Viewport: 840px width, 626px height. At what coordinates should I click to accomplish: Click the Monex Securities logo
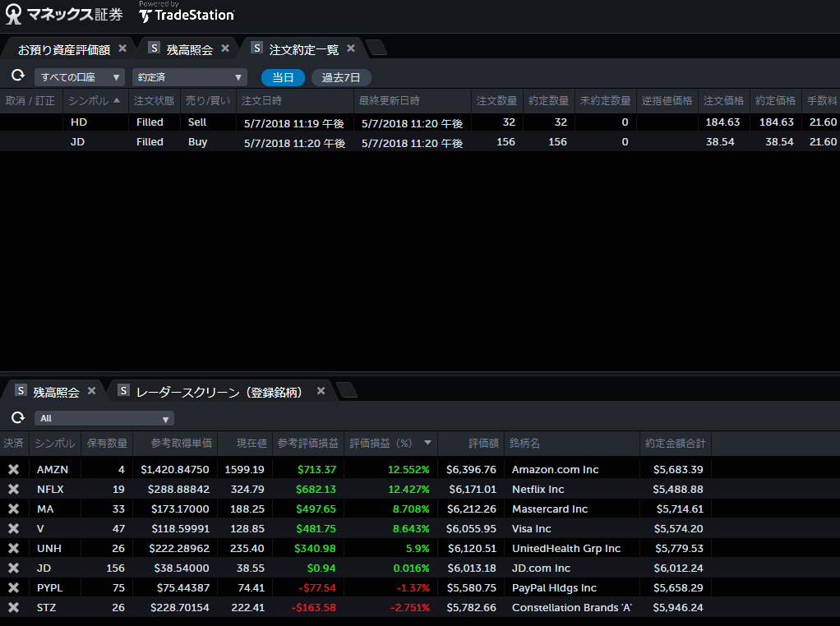click(64, 15)
